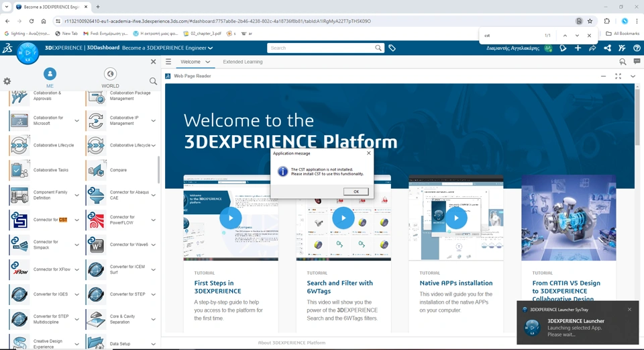
Task: Open Web Page Reader widget menu chevron
Action: [633, 76]
